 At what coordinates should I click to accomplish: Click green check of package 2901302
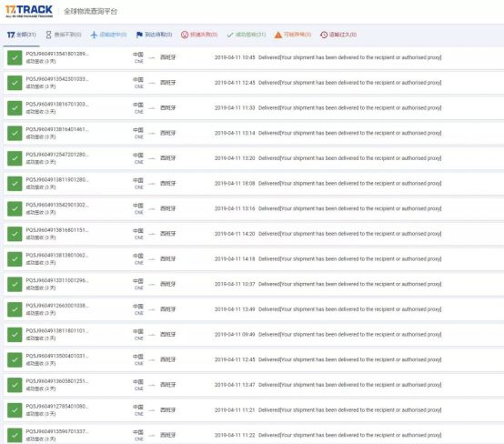click(x=15, y=208)
